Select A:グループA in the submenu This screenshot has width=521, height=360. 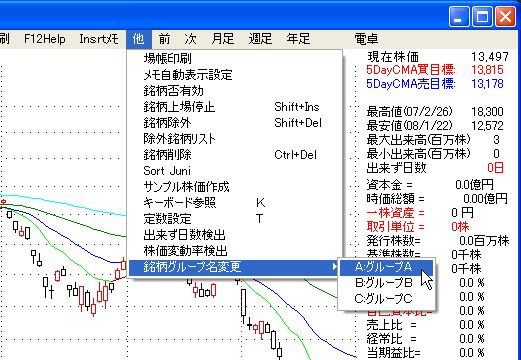[x=386, y=267]
